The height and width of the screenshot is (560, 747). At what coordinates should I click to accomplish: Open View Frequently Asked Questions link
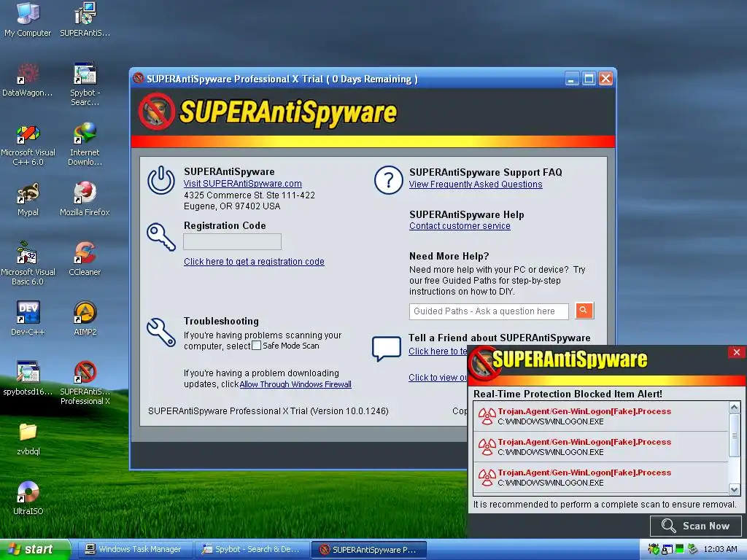click(476, 184)
